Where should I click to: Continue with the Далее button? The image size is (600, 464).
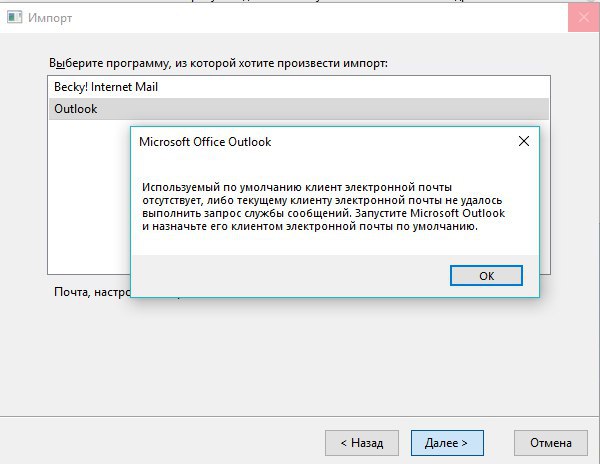[x=447, y=443]
